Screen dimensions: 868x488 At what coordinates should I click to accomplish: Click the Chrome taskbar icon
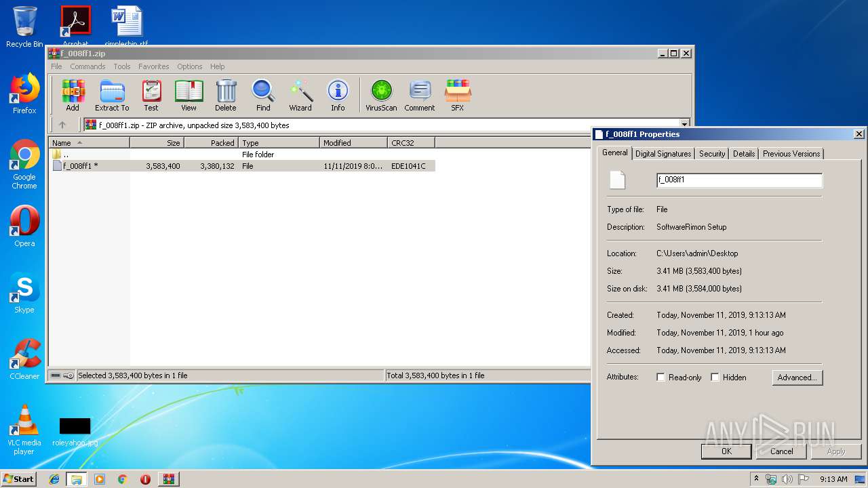[122, 479]
